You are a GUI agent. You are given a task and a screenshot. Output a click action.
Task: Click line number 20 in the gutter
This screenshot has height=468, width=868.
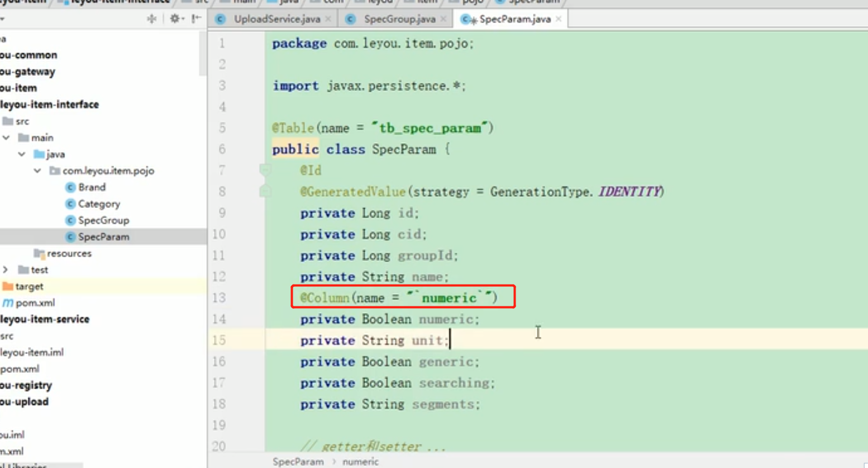point(219,446)
